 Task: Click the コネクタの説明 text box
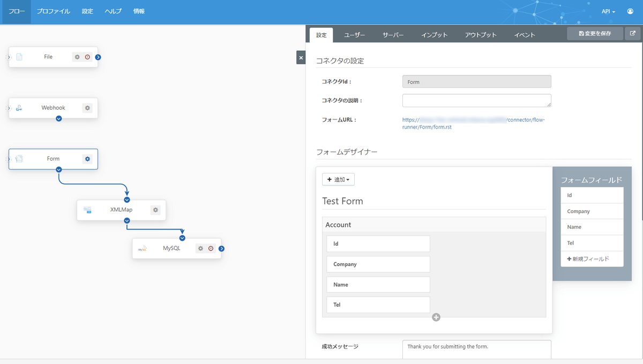click(x=476, y=101)
